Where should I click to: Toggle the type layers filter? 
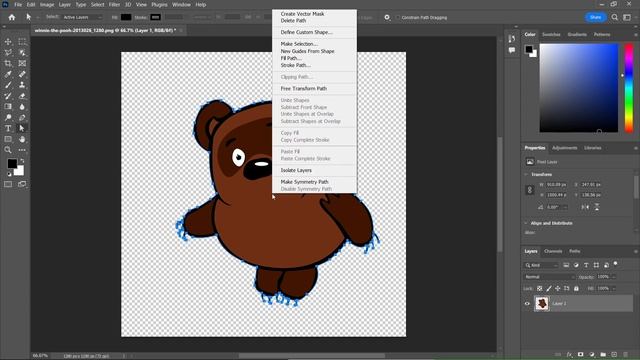point(586,265)
